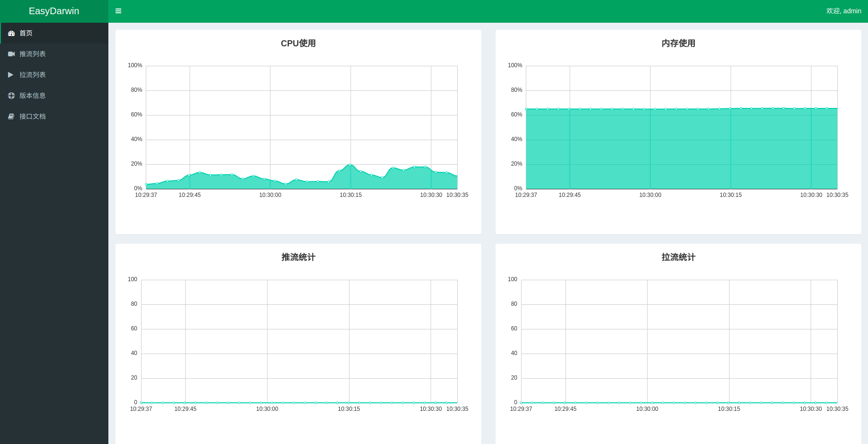Click the book icon beside 接口文档

[11, 116]
